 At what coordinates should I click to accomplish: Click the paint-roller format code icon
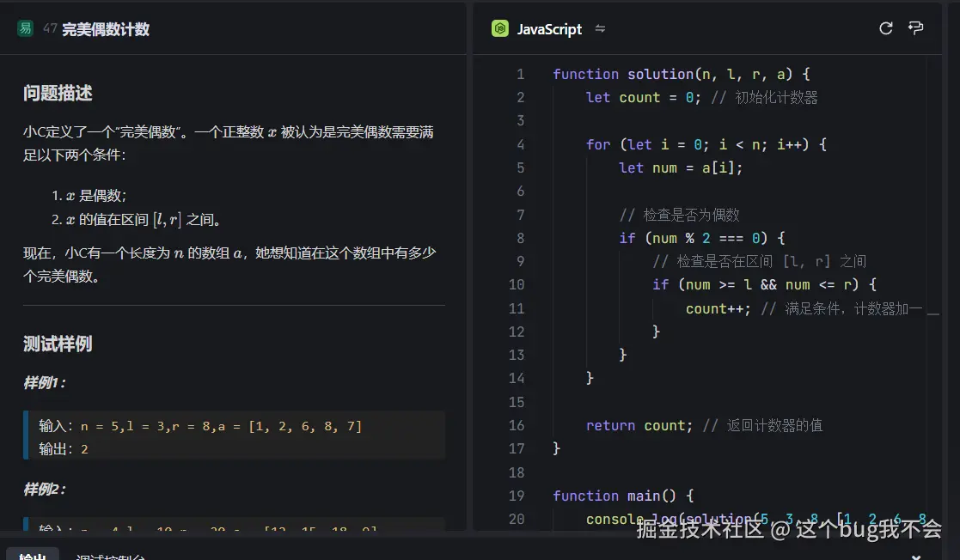pos(916,27)
